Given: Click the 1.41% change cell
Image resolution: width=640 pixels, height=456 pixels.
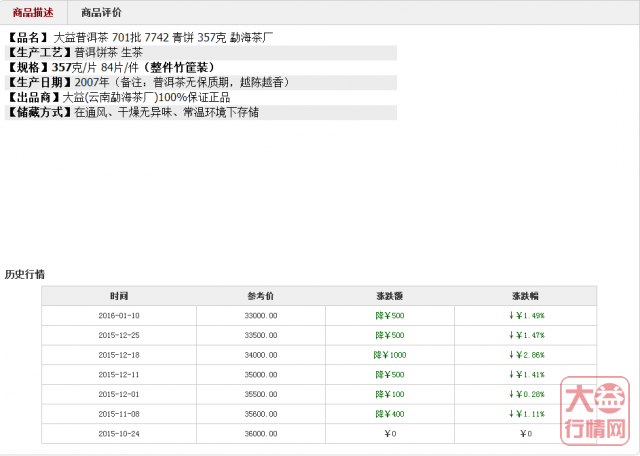Looking at the screenshot, I should click(x=525, y=374).
